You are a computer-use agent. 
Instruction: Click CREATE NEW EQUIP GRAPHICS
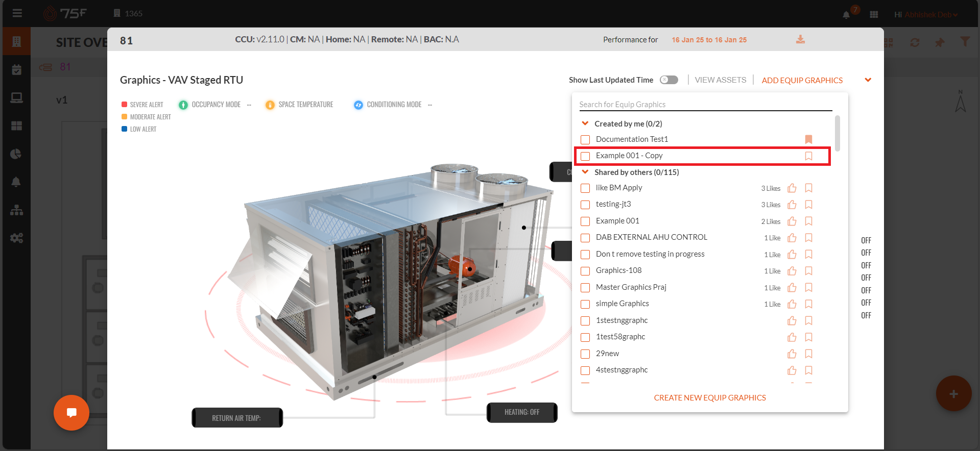point(710,397)
